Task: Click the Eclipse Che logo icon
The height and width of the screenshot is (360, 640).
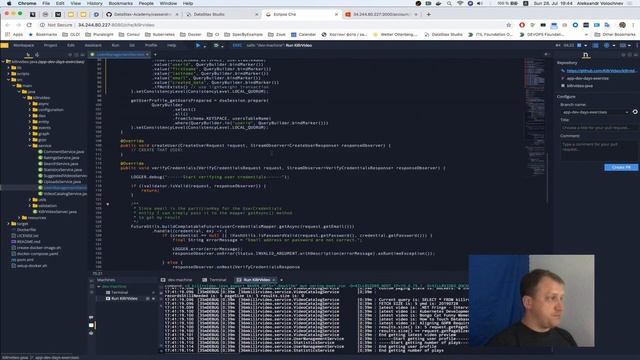Action: [x=4, y=45]
